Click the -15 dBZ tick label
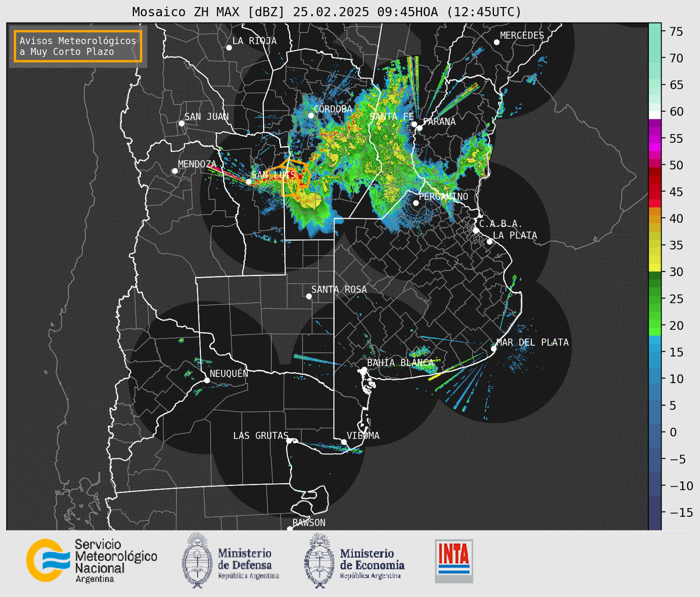This screenshot has height=597, width=700. (681, 513)
